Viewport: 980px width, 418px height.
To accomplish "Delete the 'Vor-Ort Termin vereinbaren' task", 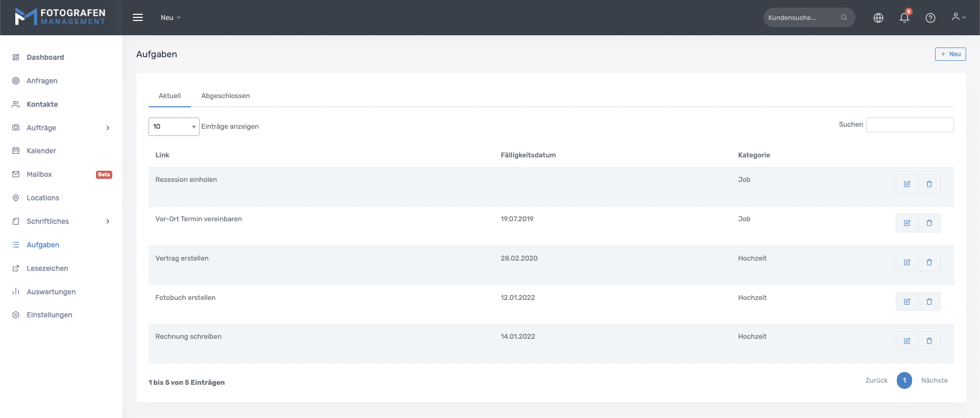I will (929, 223).
